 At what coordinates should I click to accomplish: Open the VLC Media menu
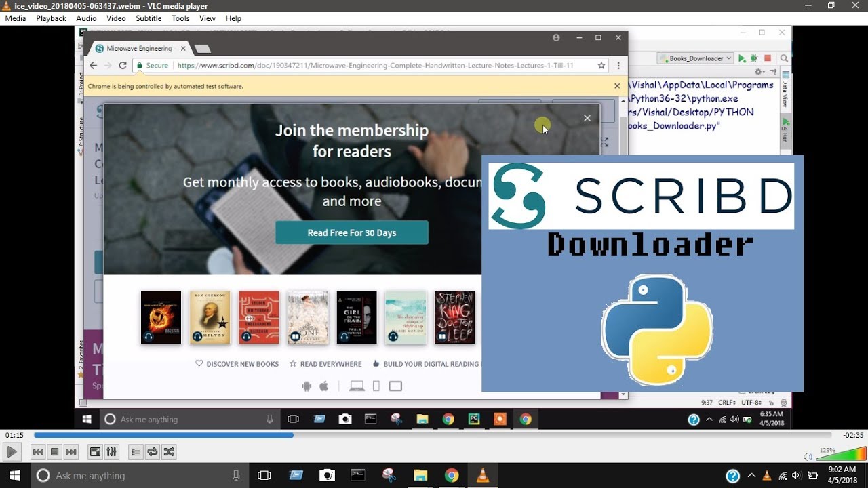pyautogui.click(x=16, y=18)
